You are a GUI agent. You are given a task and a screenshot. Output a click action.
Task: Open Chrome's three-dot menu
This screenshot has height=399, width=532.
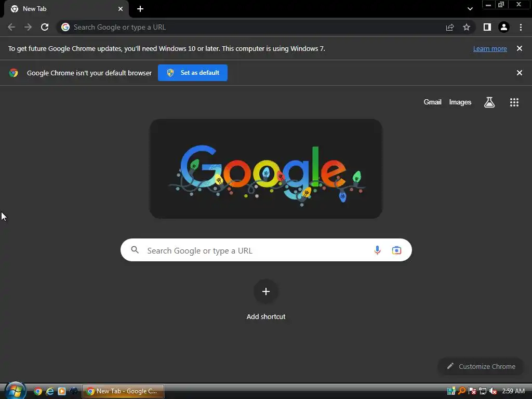[x=521, y=27]
